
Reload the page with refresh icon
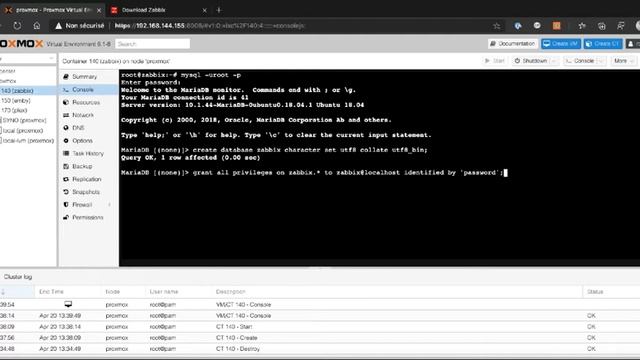(x=17, y=26)
